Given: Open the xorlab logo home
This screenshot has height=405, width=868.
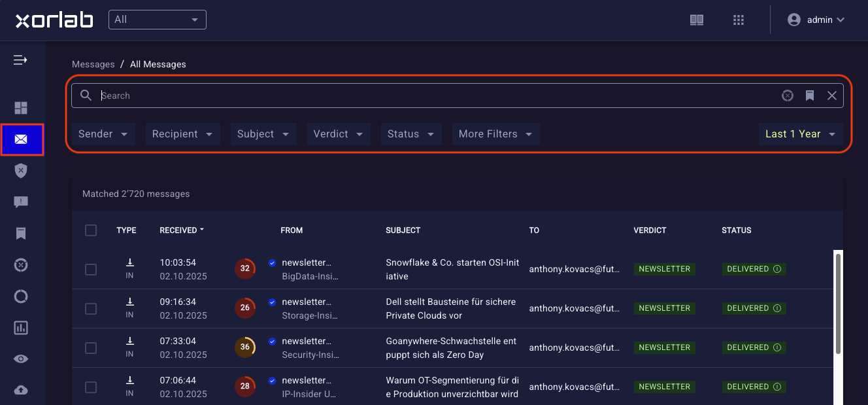Looking at the screenshot, I should point(54,20).
